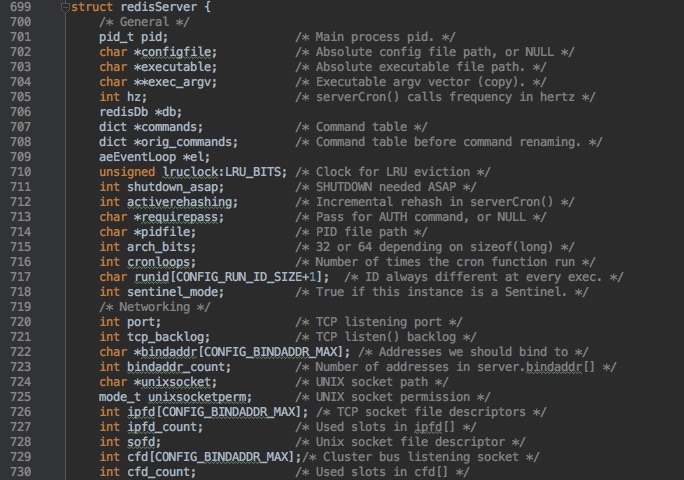Click the pid_t pid declaration
This screenshot has height=480, width=684.
pos(133,37)
